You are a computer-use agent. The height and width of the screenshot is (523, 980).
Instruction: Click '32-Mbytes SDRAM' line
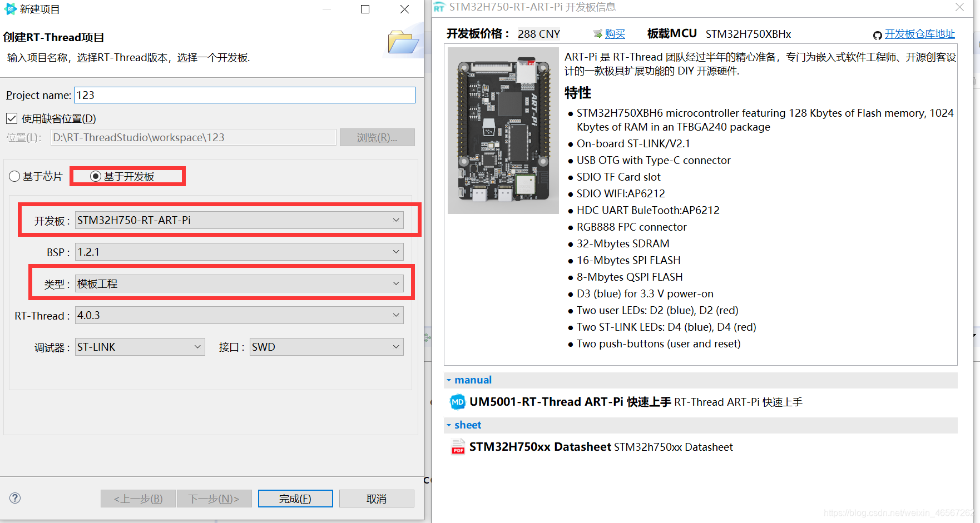[623, 243]
